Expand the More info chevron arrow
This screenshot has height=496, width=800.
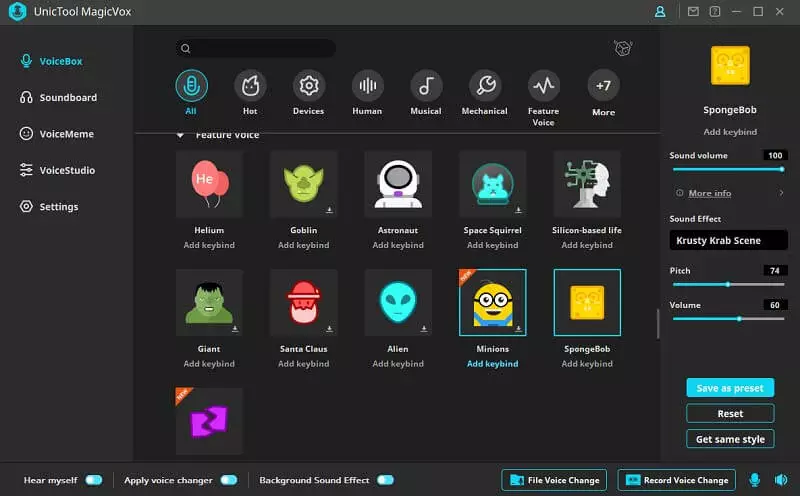point(781,193)
